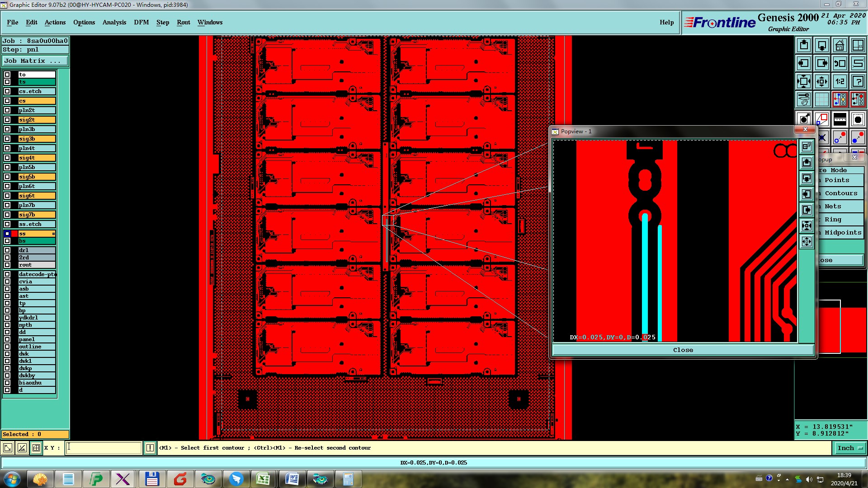Click the red ss layer color swatch
This screenshot has width=868, height=488.
[14, 234]
